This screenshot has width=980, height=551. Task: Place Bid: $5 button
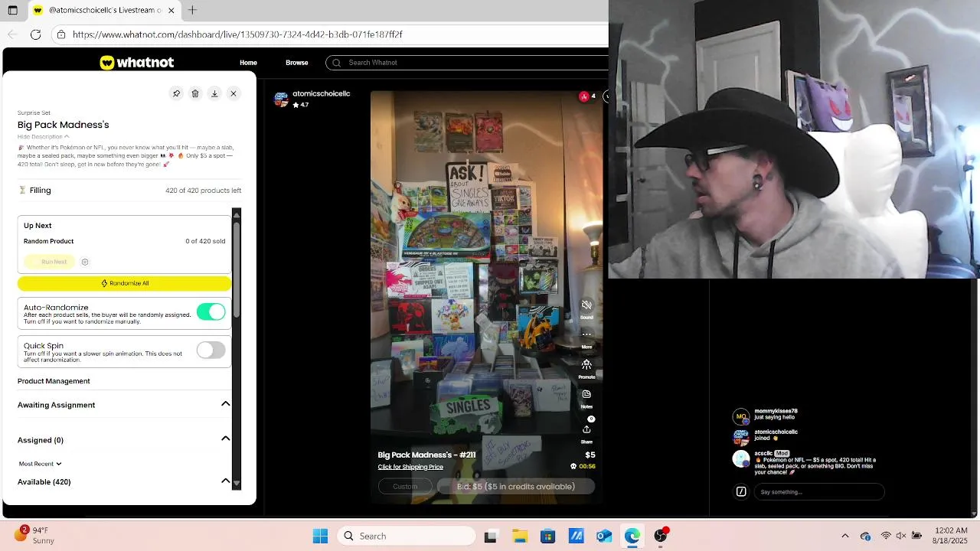pos(515,487)
